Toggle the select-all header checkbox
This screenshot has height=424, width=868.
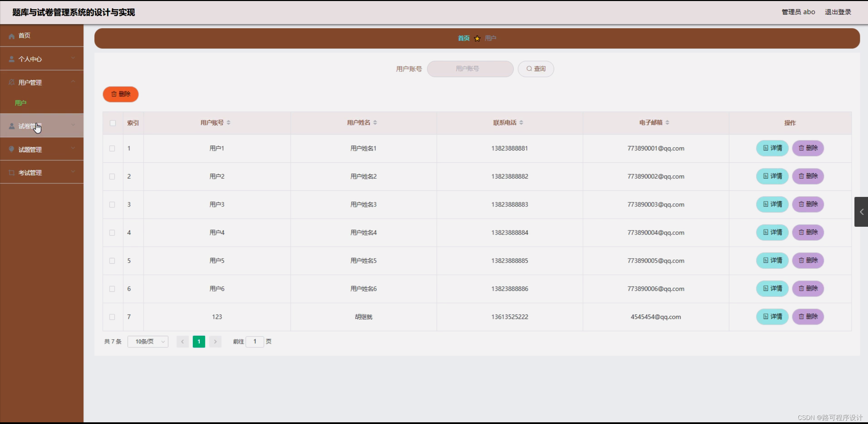pos(113,123)
